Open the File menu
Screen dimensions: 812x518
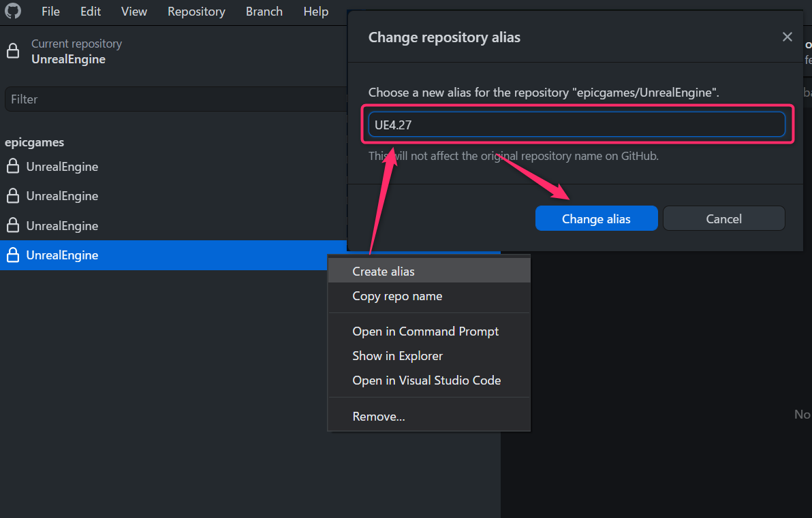(x=50, y=12)
